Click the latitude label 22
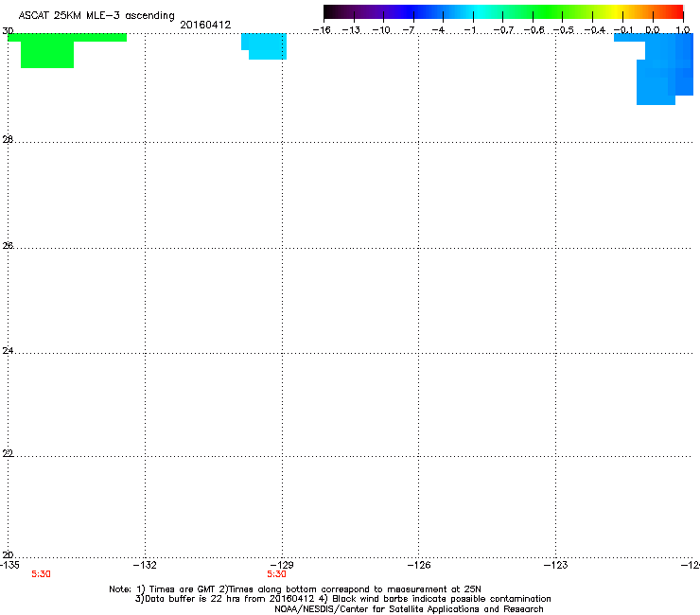700x615 pixels. (8, 453)
